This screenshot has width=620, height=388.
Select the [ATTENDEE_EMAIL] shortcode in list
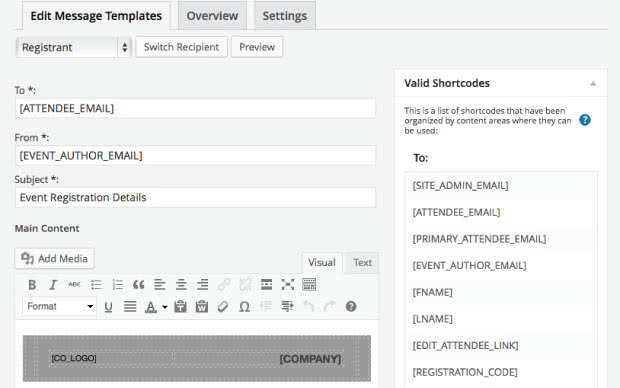(456, 212)
